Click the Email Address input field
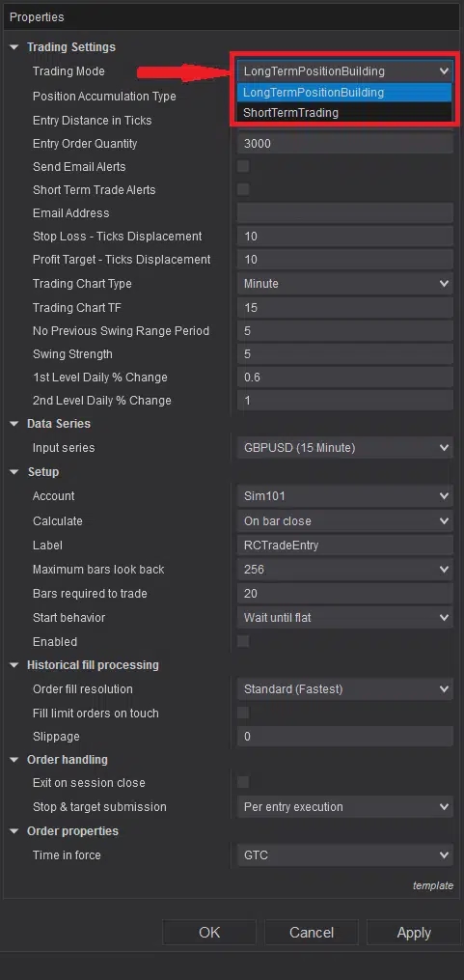The height and width of the screenshot is (980, 464). coord(344,213)
